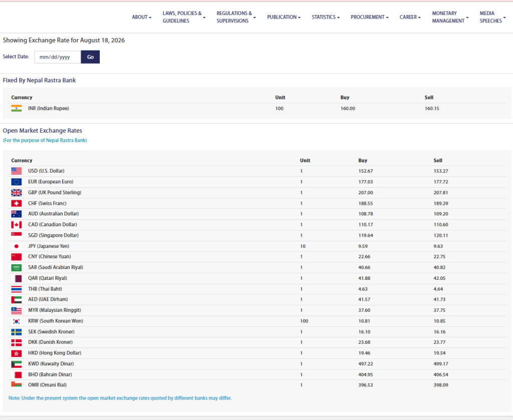Click the Canadian Dollar flag icon
Viewport: 513px width, 420px height.
[17, 225]
